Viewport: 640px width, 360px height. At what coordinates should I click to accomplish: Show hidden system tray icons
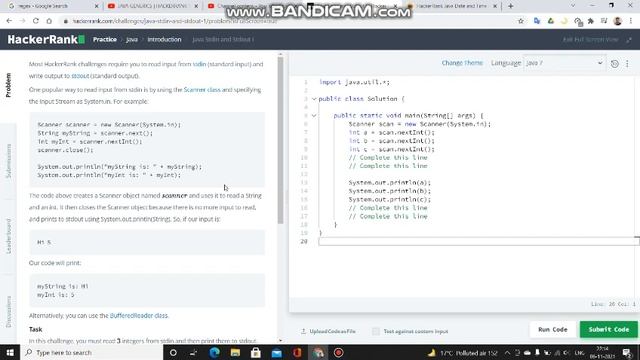click(x=507, y=353)
